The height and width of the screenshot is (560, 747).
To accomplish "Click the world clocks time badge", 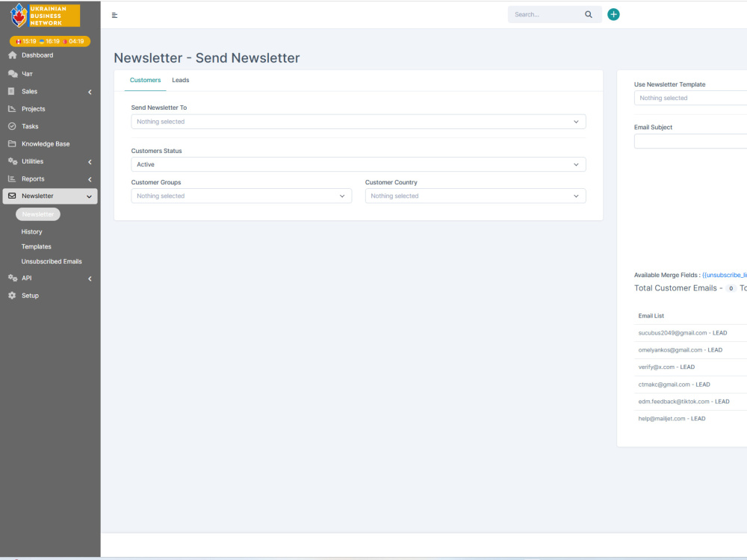I will [x=50, y=41].
